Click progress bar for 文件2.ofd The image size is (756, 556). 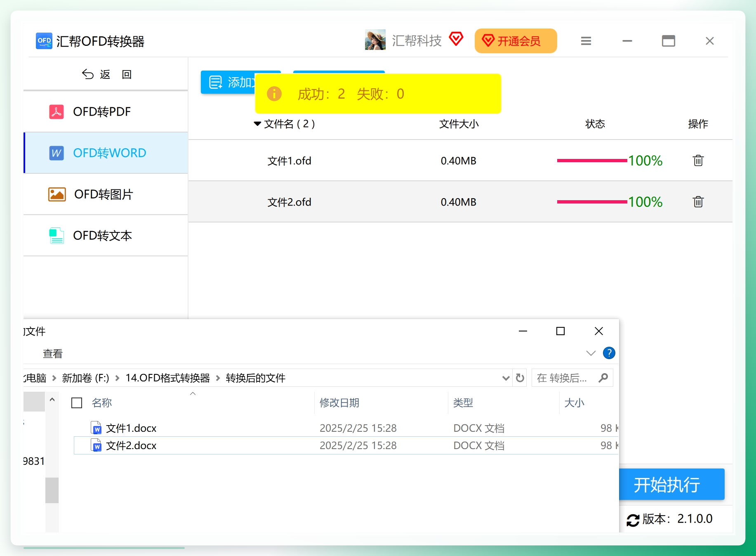(592, 202)
